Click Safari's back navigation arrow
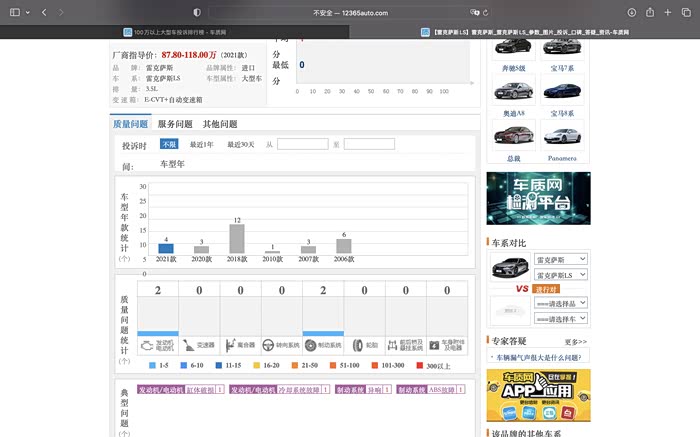 (x=45, y=12)
